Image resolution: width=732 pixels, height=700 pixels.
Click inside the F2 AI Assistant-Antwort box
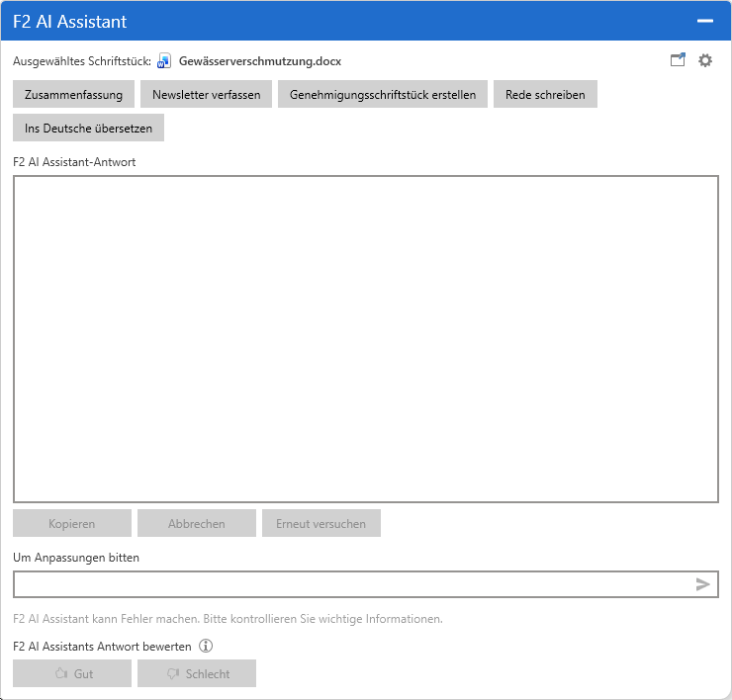(366, 339)
